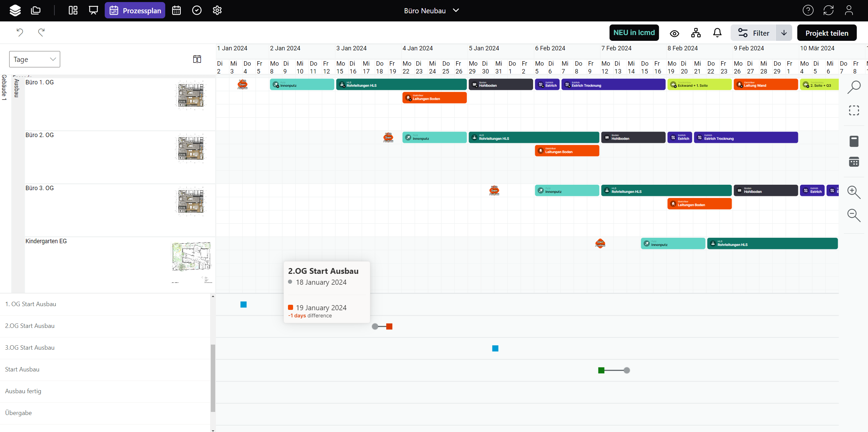Zoom out with the minus magnifier
868x432 pixels.
pyautogui.click(x=854, y=215)
